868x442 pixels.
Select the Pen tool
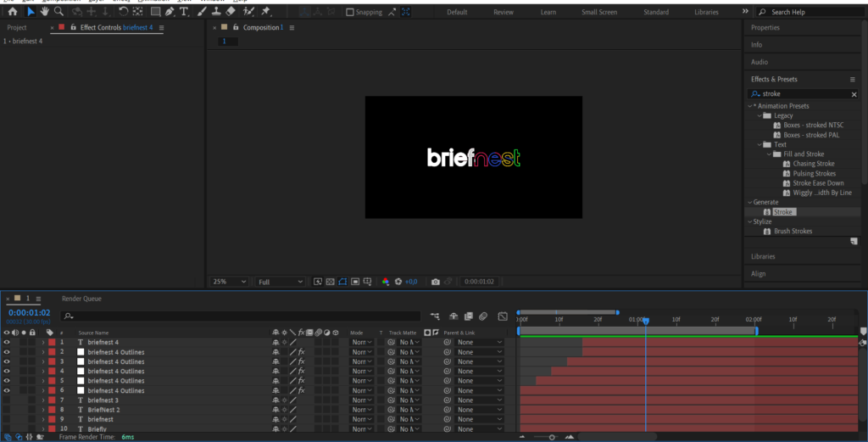[170, 12]
